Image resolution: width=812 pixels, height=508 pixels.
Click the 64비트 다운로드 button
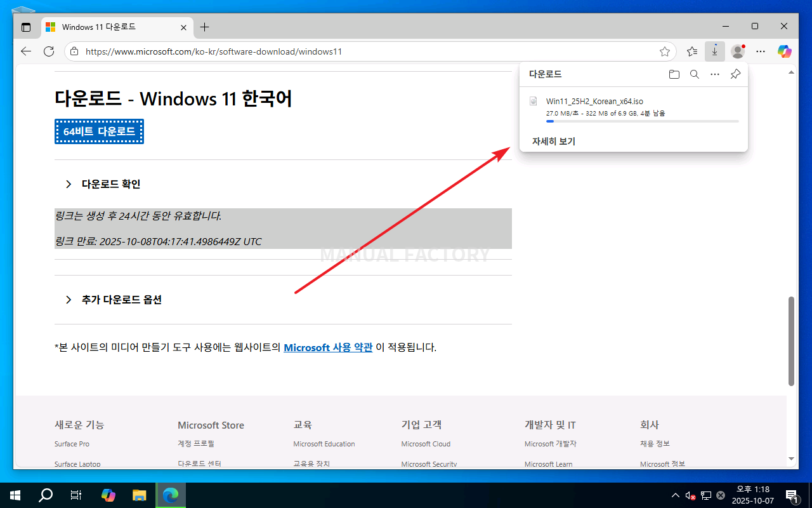[x=99, y=131]
